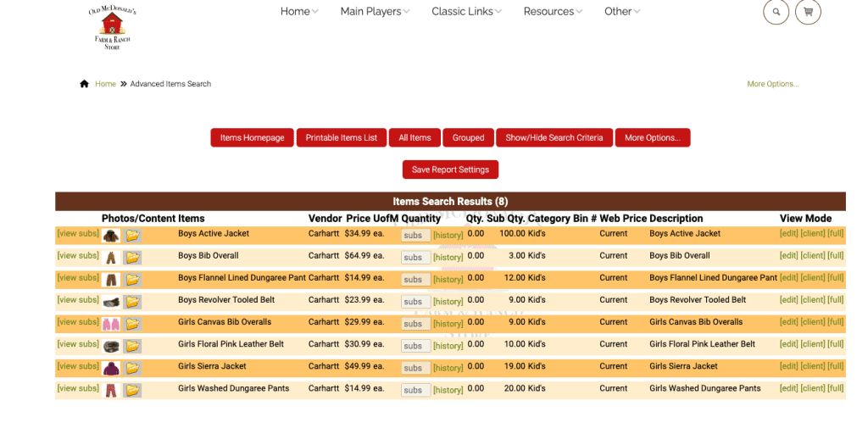Click view subs for Boys Active Jacket

[x=78, y=234]
